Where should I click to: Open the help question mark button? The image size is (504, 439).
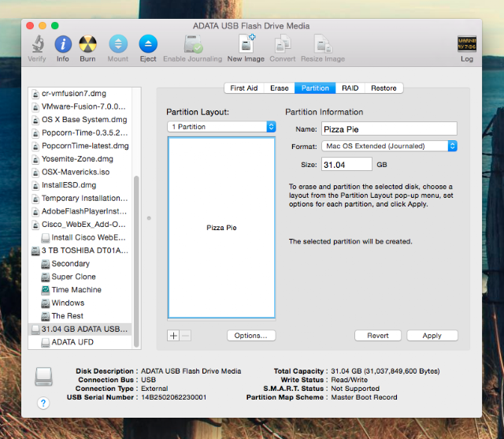43,403
